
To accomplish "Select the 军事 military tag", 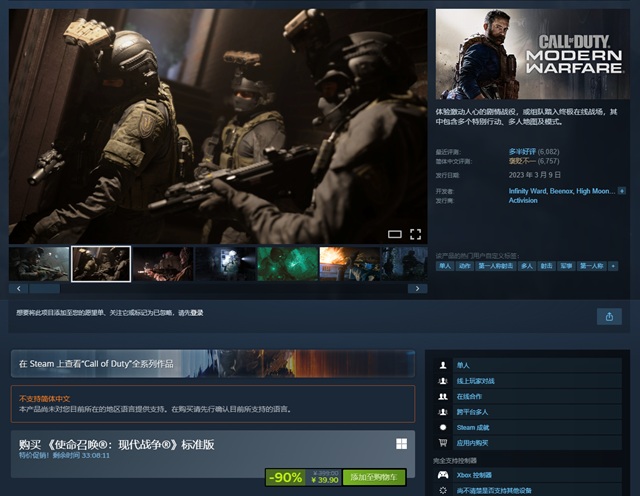I will click(567, 266).
